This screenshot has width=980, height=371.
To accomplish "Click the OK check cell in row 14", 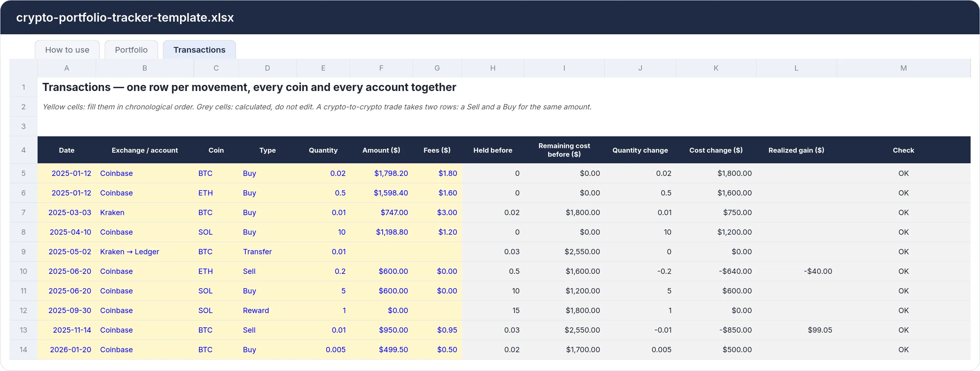I will [903, 350].
